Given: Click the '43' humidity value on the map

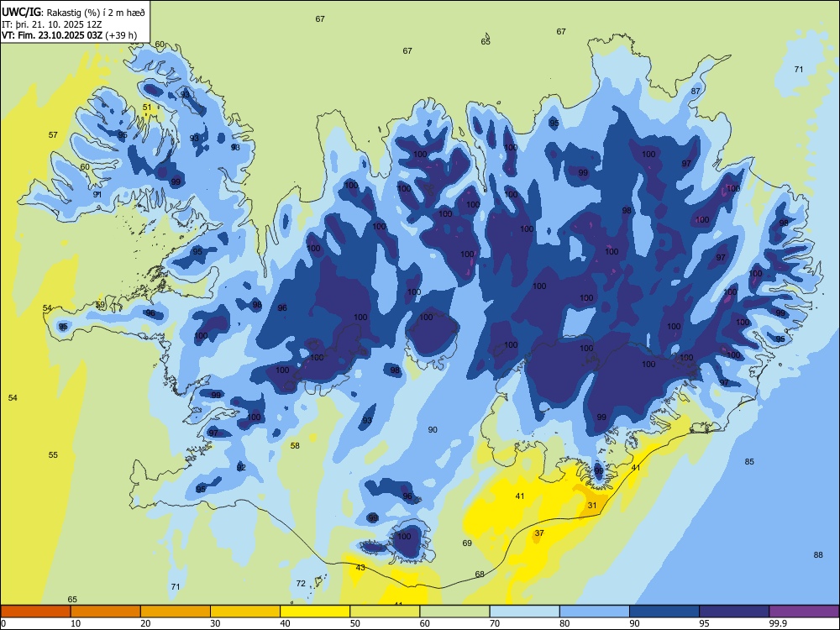Looking at the screenshot, I should click(360, 567).
